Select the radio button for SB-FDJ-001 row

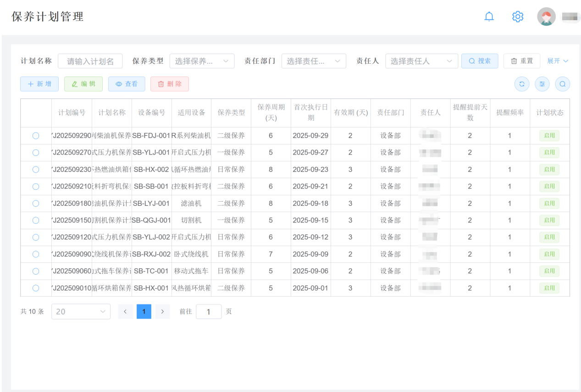click(36, 136)
